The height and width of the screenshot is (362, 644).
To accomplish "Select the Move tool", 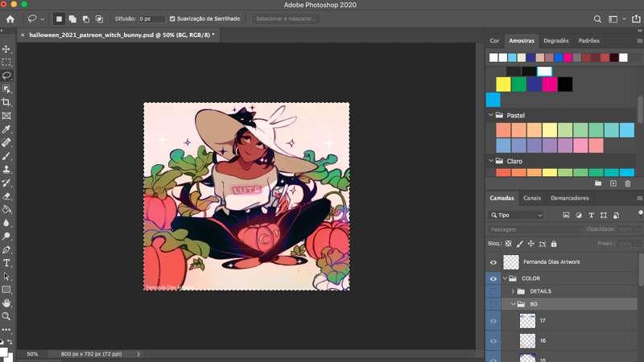I will point(6,49).
